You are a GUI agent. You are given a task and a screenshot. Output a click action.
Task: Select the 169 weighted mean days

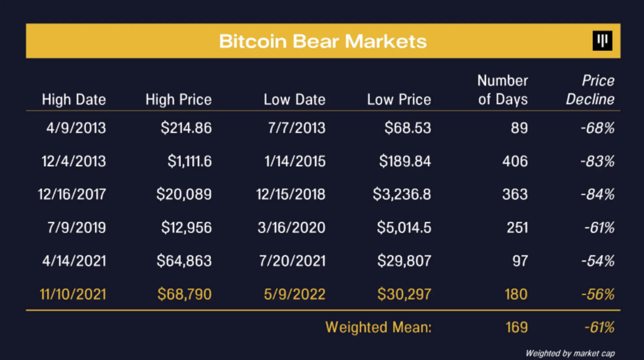pyautogui.click(x=516, y=328)
